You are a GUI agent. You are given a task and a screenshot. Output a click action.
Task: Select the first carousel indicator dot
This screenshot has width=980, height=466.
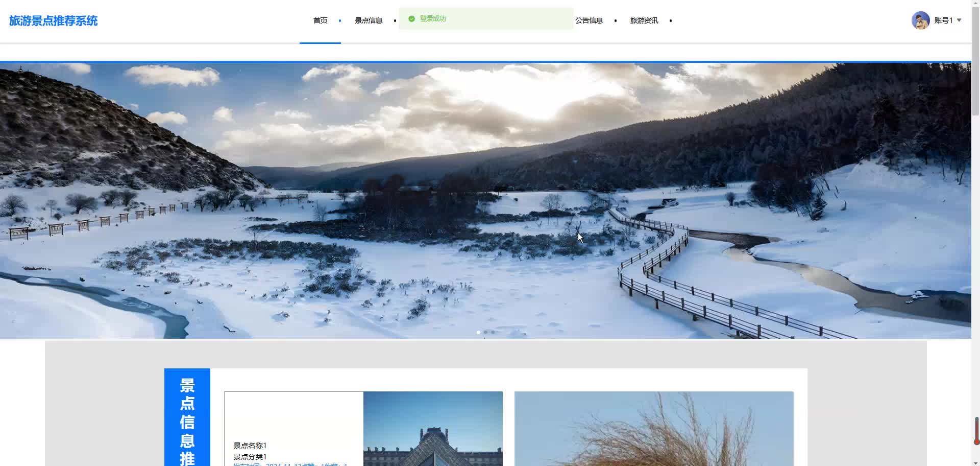pyautogui.click(x=478, y=333)
